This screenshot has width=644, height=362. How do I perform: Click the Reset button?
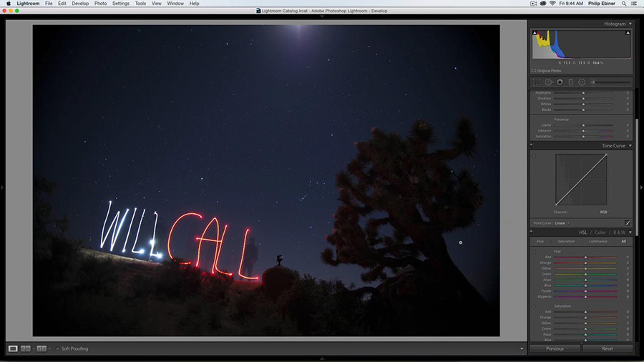[x=608, y=348]
